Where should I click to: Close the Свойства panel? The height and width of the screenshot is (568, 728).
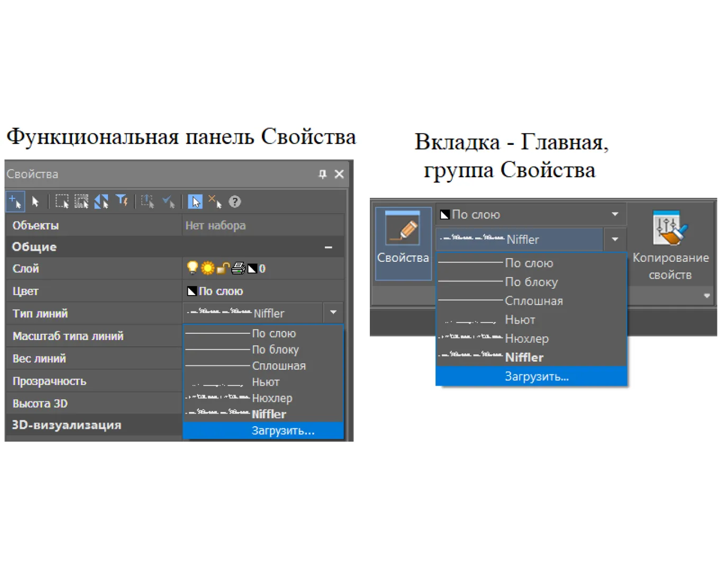point(339,174)
